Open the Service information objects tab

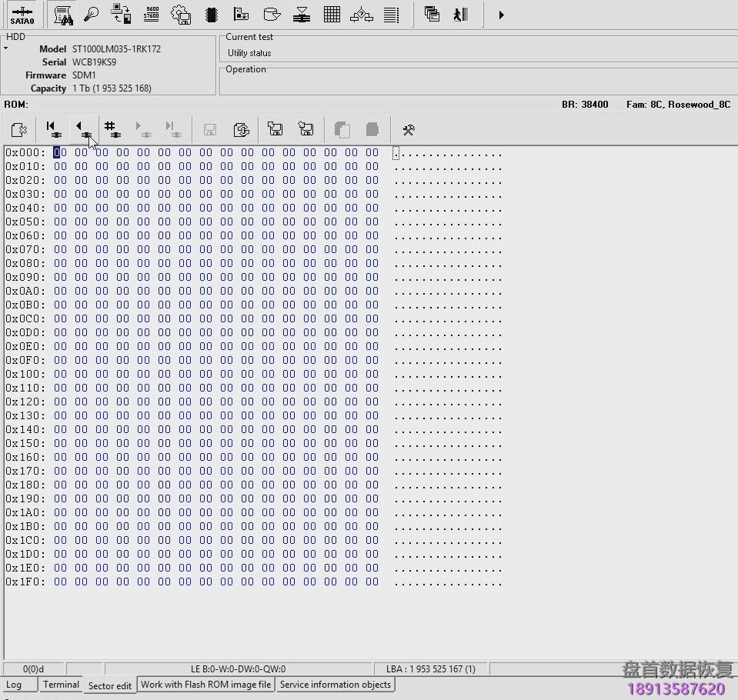click(x=335, y=685)
